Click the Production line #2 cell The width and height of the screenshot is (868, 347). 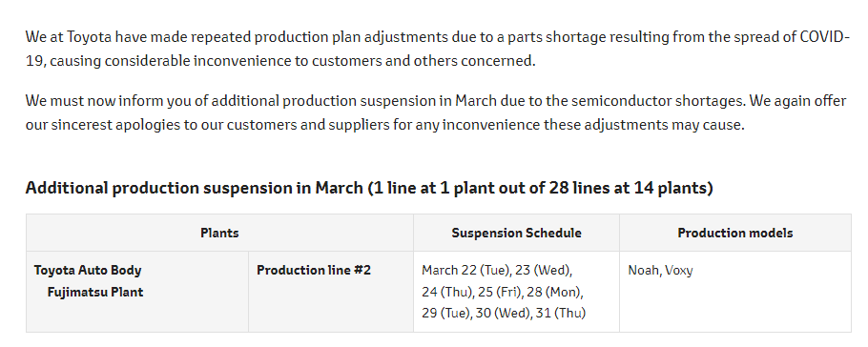click(330, 292)
